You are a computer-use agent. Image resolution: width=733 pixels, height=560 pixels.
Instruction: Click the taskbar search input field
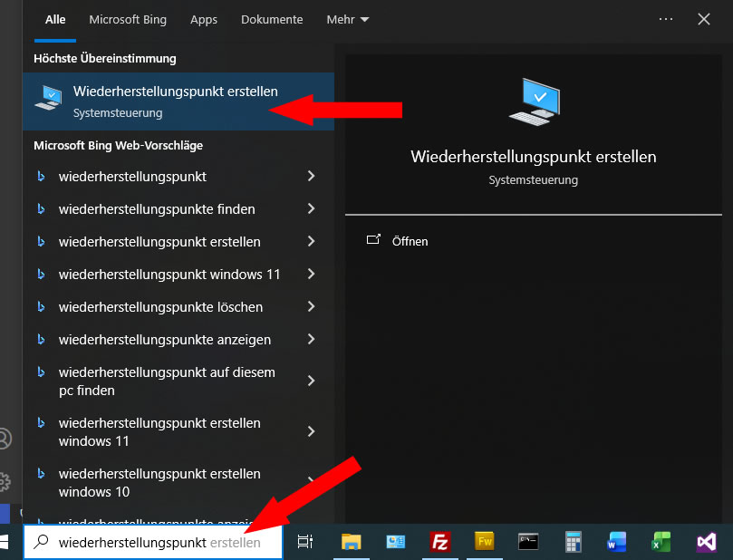pyautogui.click(x=154, y=543)
